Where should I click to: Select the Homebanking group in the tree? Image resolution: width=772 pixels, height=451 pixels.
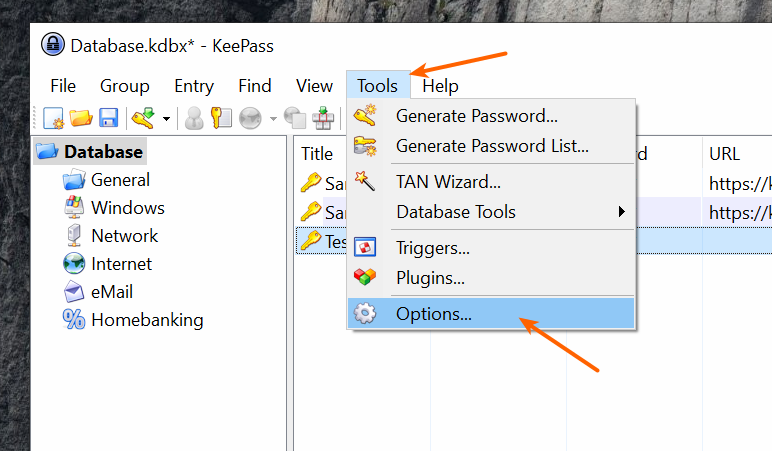[146, 320]
